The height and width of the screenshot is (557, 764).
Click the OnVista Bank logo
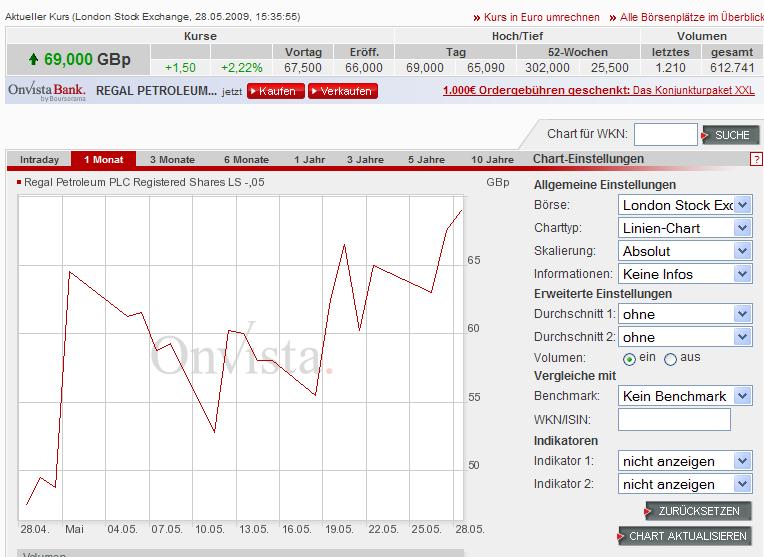(47, 92)
